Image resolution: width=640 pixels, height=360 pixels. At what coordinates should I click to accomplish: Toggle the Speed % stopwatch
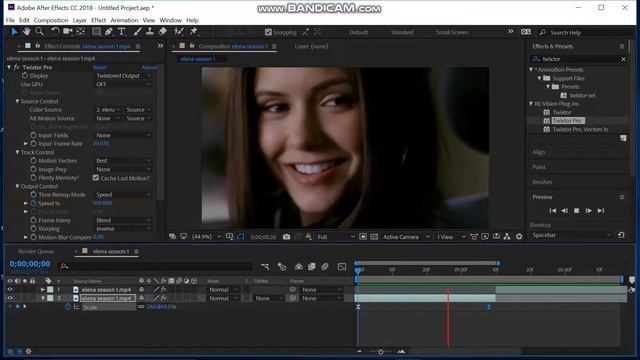[33, 203]
